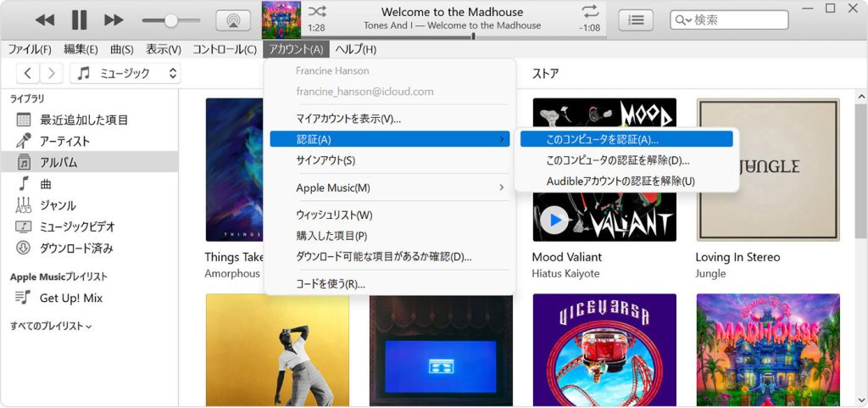Choose ダウンロード可能な項目があるか確認(D)...
This screenshot has width=868, height=408.
[390, 257]
